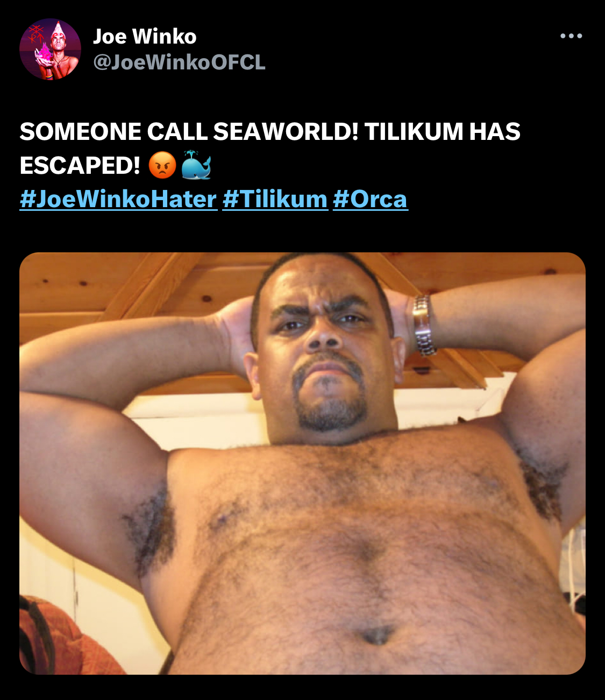Viewport: 605px width, 700px height.
Task: Click the red fabric item in the photo
Action: pos(65,638)
